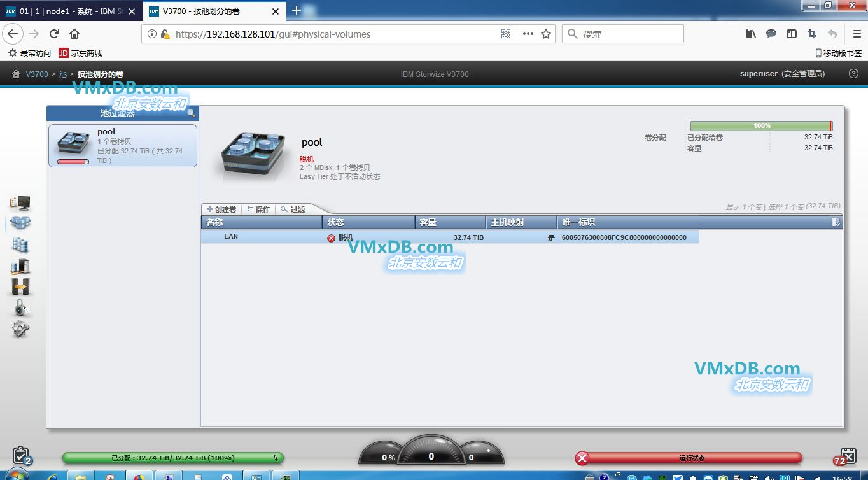This screenshot has width=868, height=480.
Task: Sort by the 容量 column header
Action: 451,222
